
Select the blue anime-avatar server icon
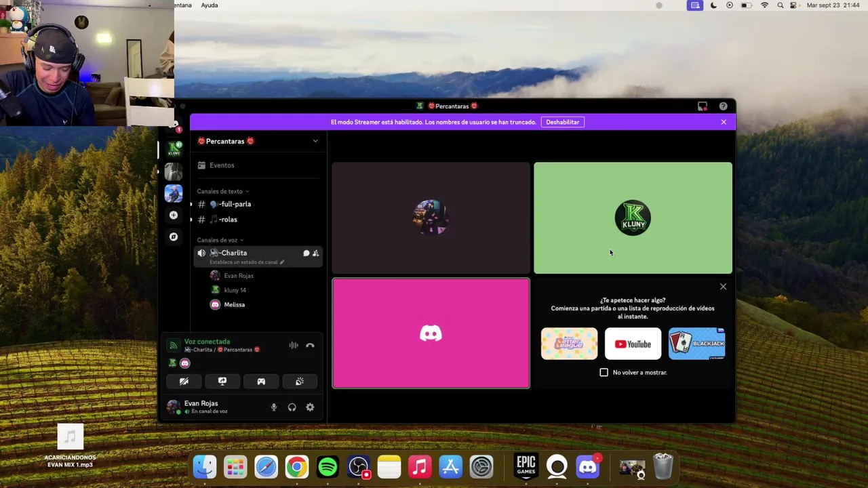pos(174,193)
